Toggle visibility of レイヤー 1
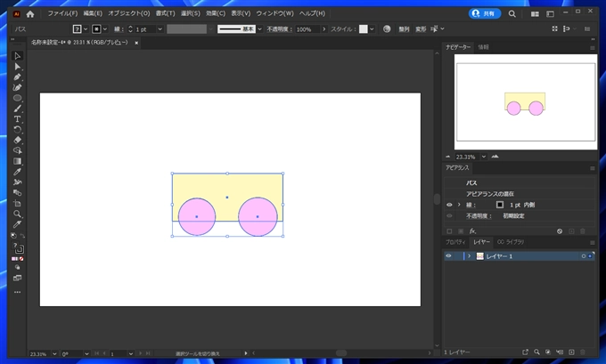 [x=448, y=256]
